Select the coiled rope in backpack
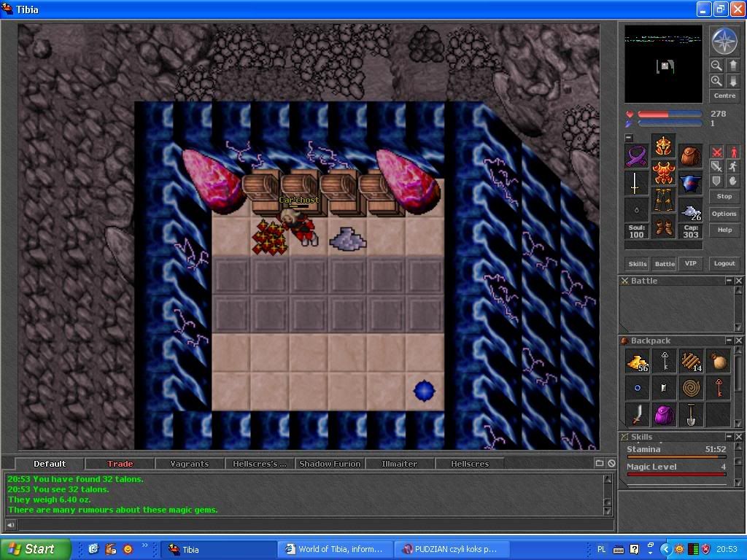This screenshot has height=560, width=747. [692, 389]
